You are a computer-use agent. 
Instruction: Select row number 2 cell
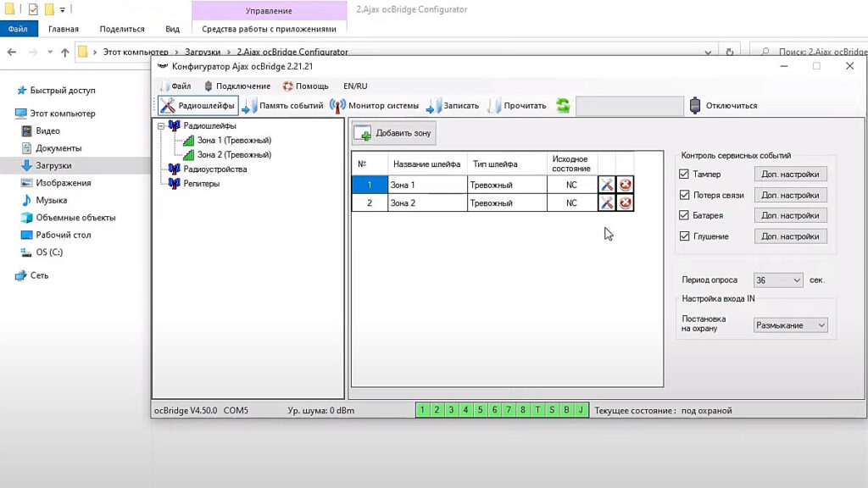coord(370,203)
